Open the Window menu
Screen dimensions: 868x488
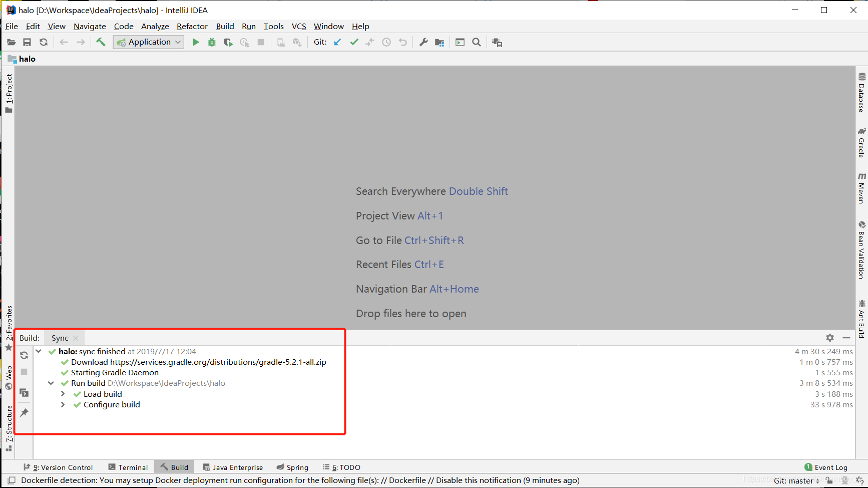point(329,27)
